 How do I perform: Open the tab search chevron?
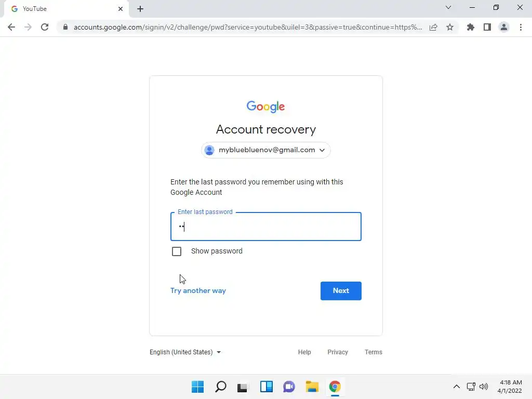tap(448, 7)
